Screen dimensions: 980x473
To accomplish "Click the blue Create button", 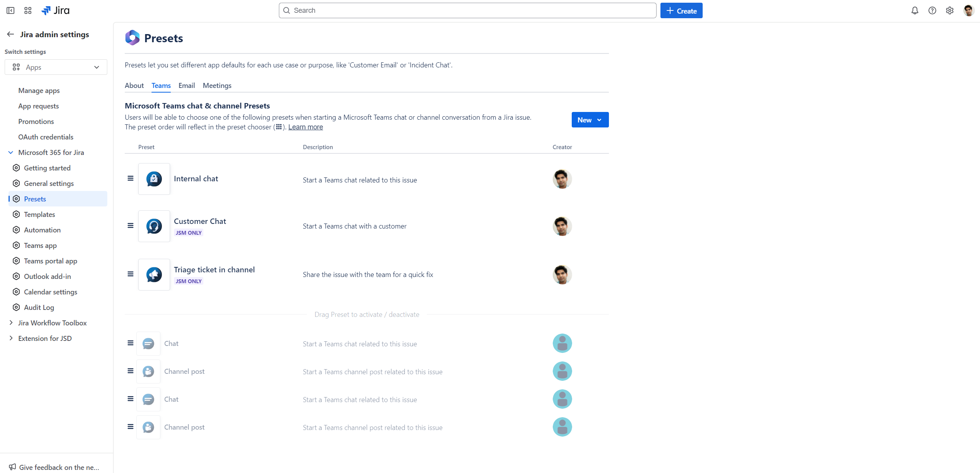I will (681, 10).
